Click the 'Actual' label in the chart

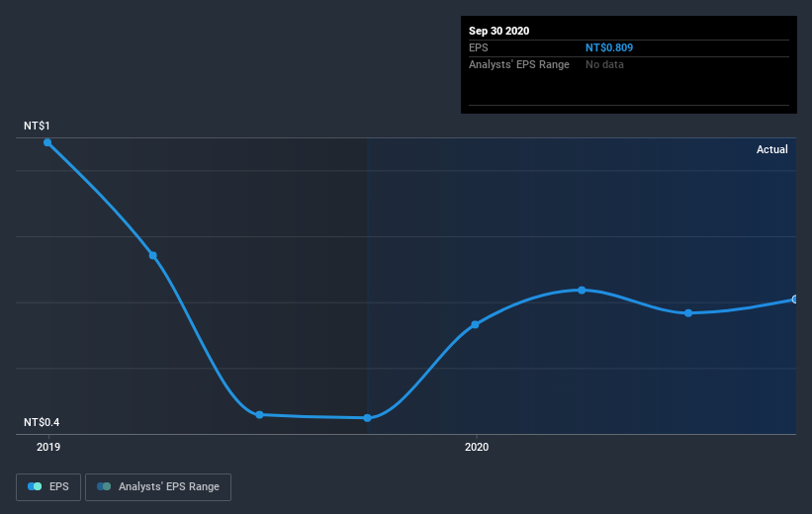pos(772,149)
